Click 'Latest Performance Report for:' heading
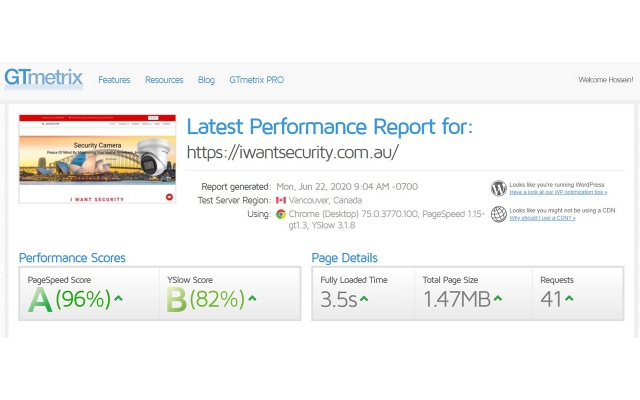Image resolution: width=640 pixels, height=400 pixels. 329,127
